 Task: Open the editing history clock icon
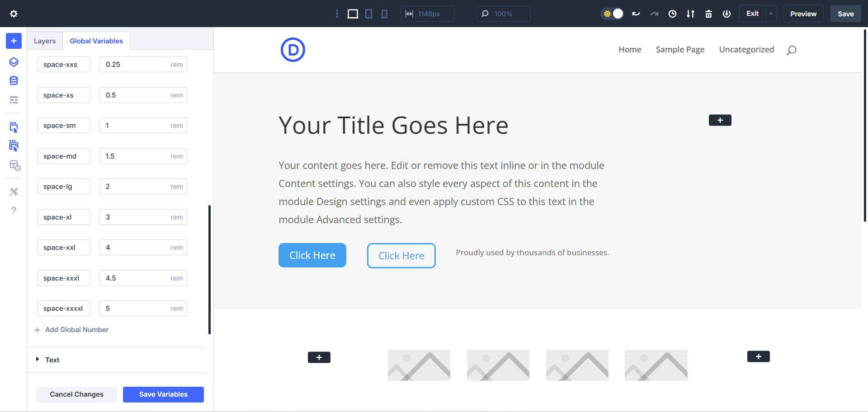click(672, 14)
